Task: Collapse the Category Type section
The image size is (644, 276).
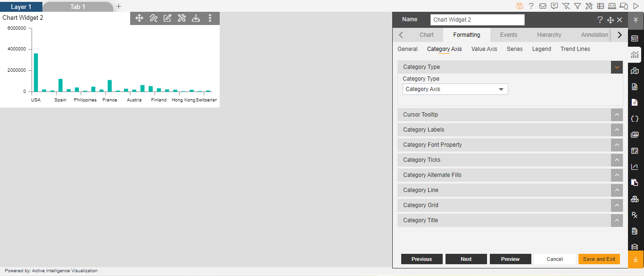Action: pyautogui.click(x=617, y=67)
